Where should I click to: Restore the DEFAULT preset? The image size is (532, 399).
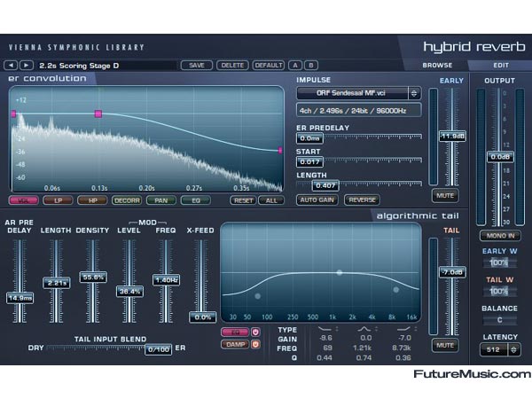pos(269,65)
